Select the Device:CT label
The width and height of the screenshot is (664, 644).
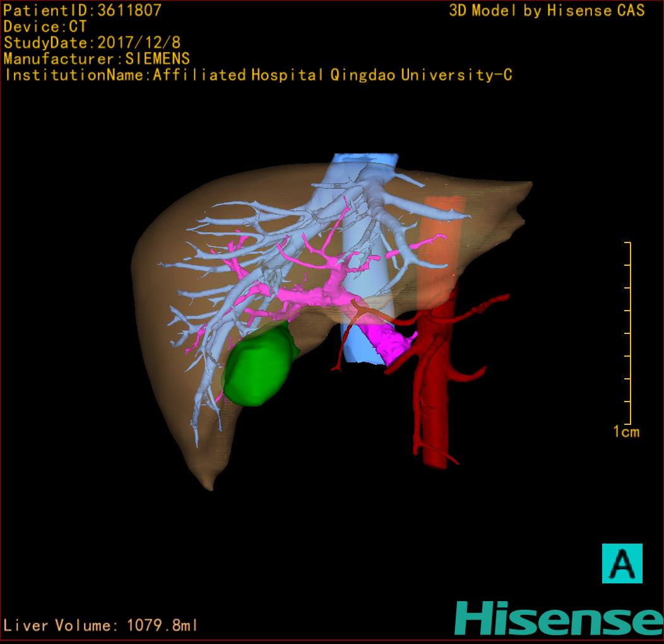[45, 27]
